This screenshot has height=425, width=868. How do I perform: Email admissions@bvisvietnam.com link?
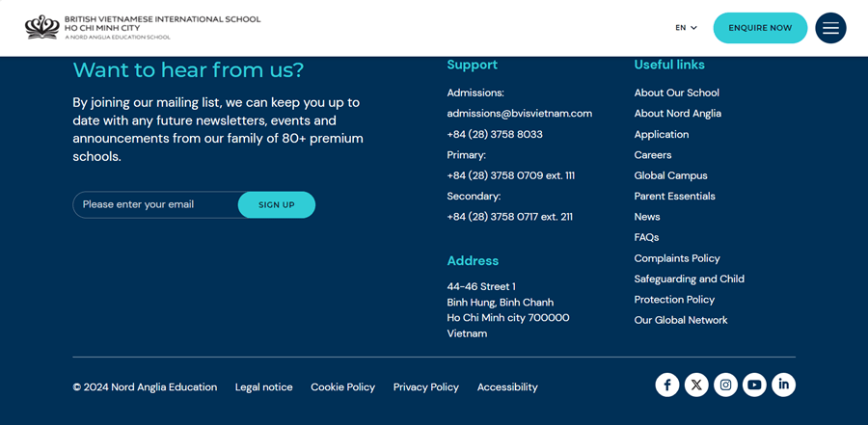coord(519,114)
